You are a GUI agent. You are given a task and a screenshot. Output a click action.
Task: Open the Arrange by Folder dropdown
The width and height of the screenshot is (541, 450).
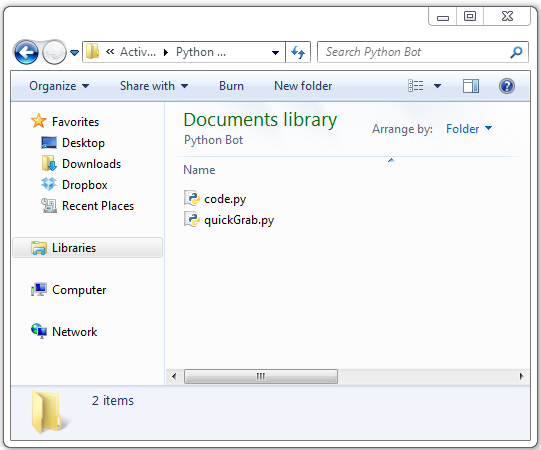469,129
